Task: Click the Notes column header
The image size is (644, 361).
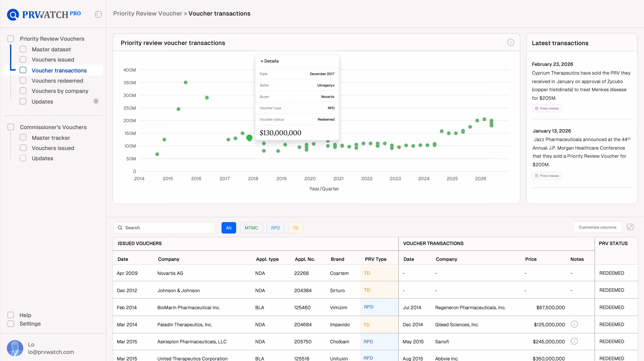Action: pyautogui.click(x=577, y=259)
